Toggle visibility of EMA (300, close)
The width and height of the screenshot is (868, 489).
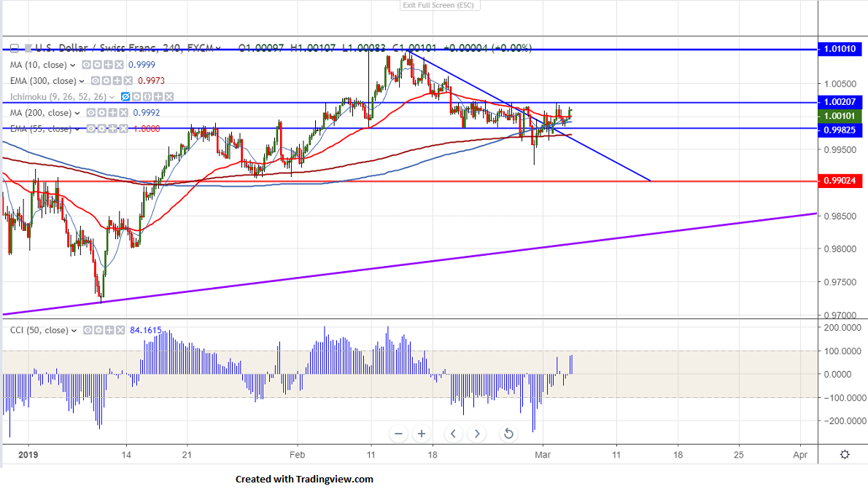pyautogui.click(x=96, y=81)
